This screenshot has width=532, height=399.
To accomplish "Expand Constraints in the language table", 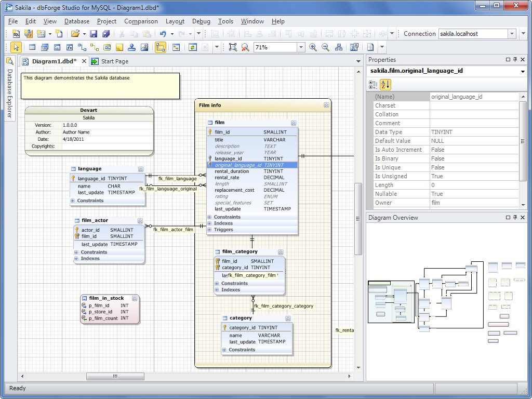I will 72,201.
